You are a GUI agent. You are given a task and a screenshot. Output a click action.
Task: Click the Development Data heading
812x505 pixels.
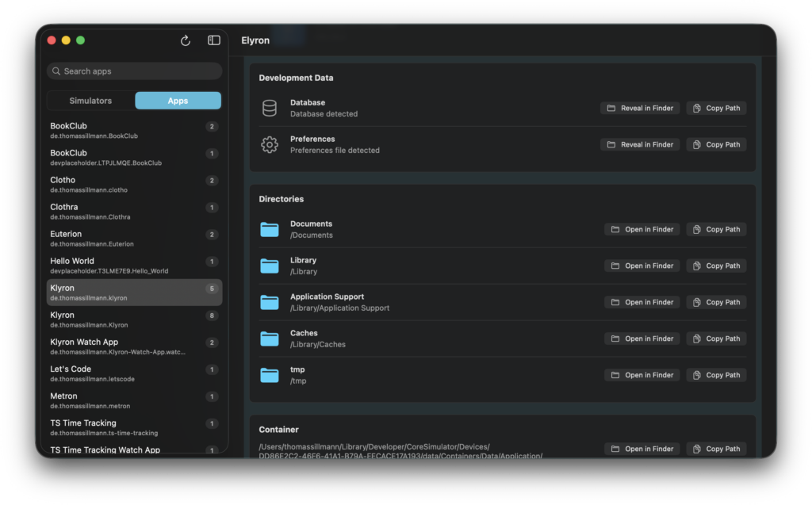tap(296, 78)
